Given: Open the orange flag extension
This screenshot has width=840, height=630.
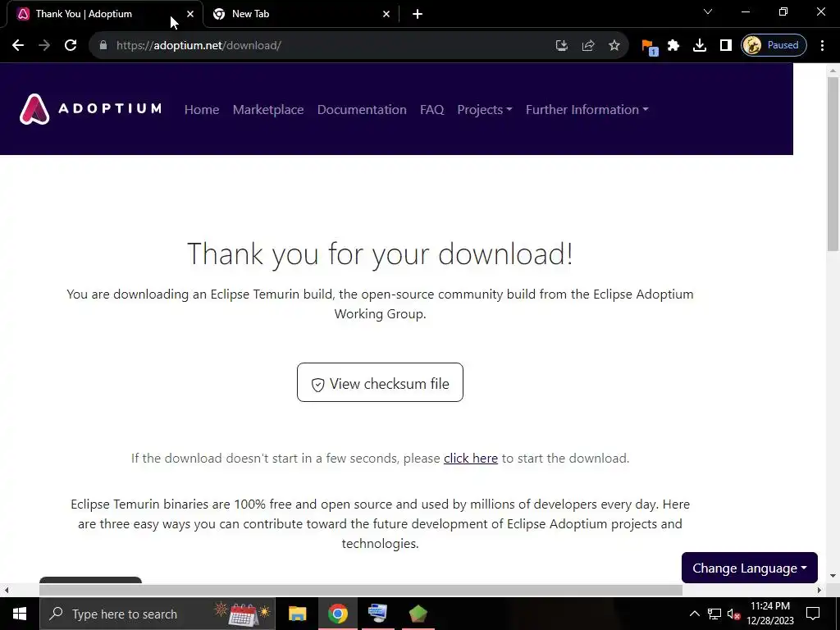Looking at the screenshot, I should [650, 47].
